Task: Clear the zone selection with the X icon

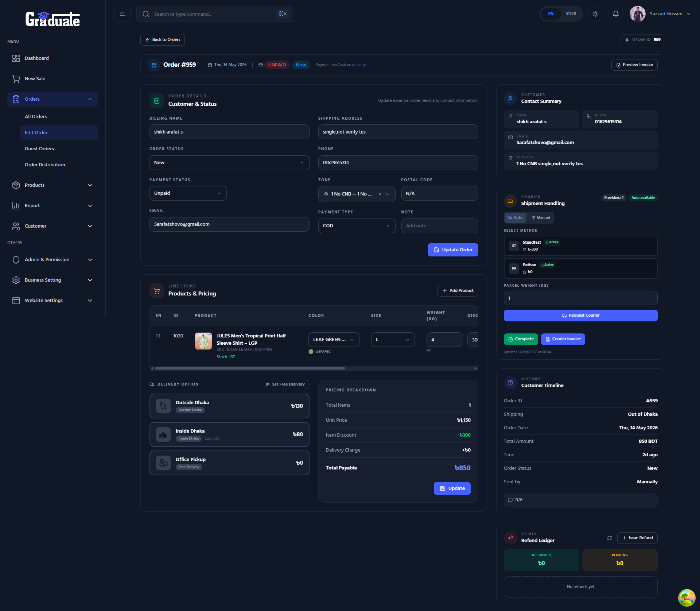Action: click(380, 194)
